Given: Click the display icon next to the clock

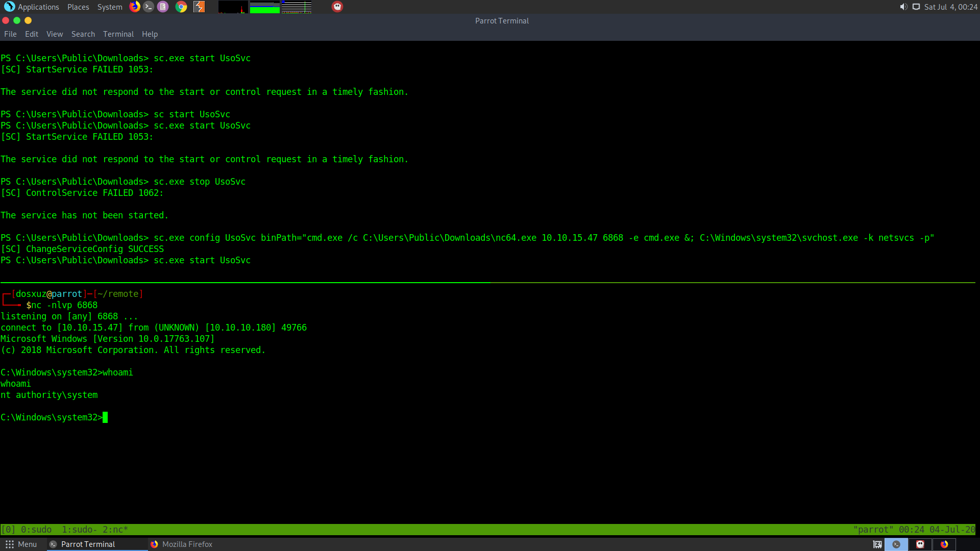Looking at the screenshot, I should pyautogui.click(x=916, y=7).
